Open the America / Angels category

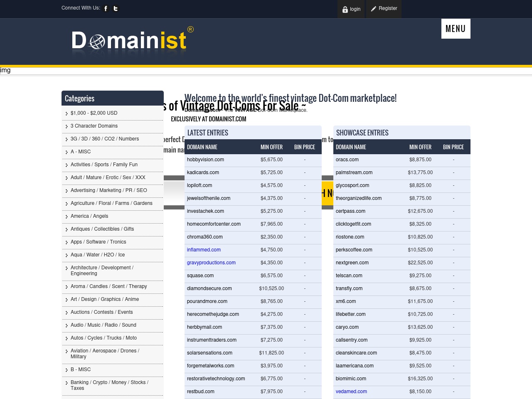[89, 216]
